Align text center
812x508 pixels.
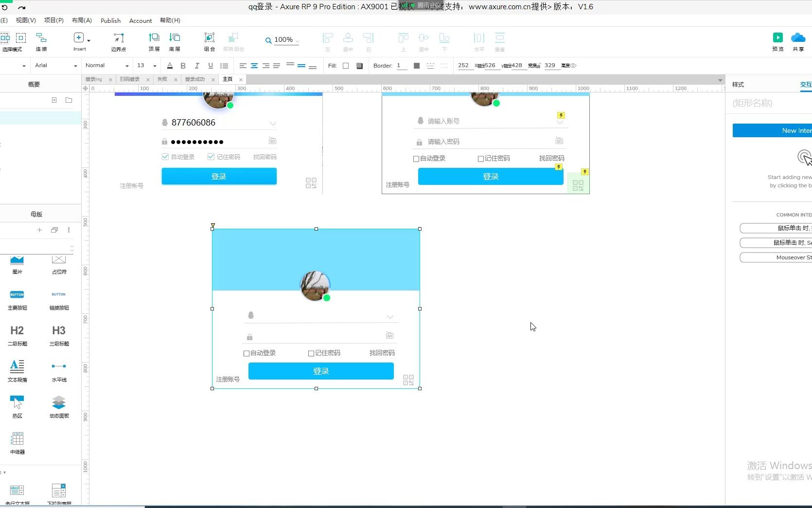[254, 66]
